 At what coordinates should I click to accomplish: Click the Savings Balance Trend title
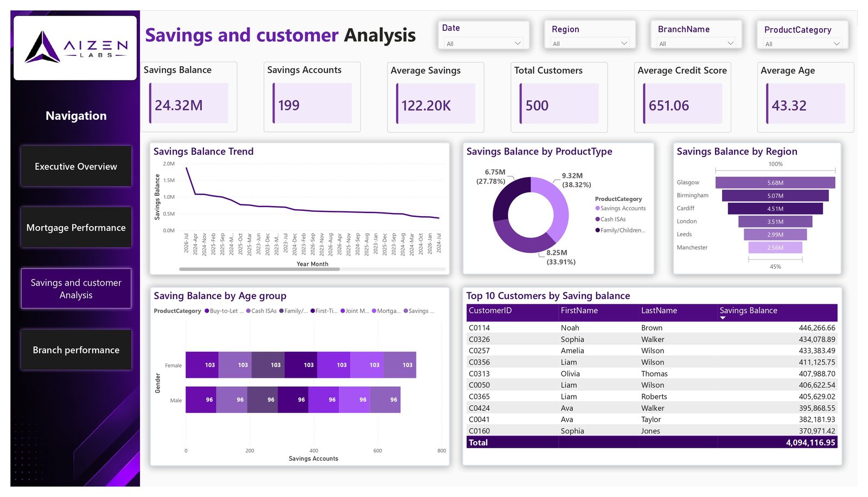pyautogui.click(x=203, y=152)
